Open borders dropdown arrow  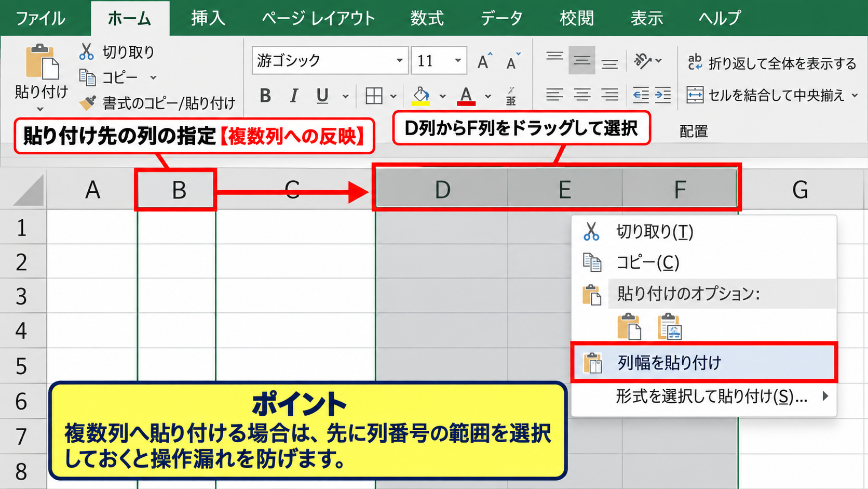pos(393,96)
